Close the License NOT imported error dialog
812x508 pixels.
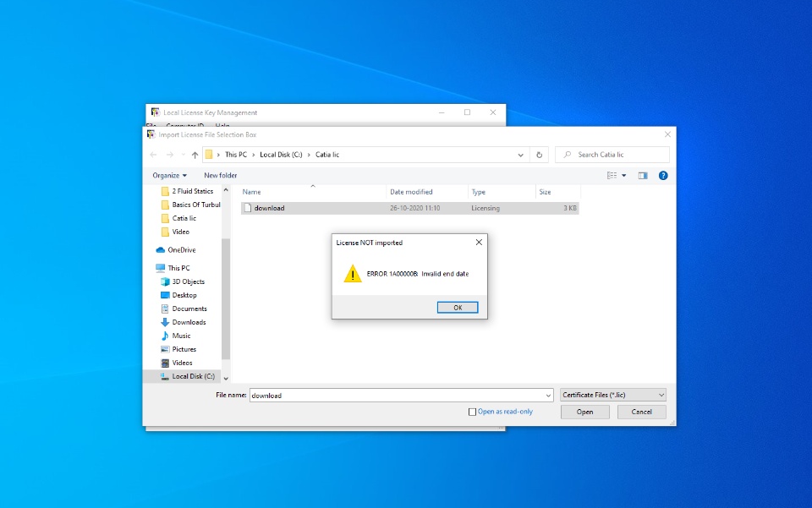pyautogui.click(x=479, y=242)
